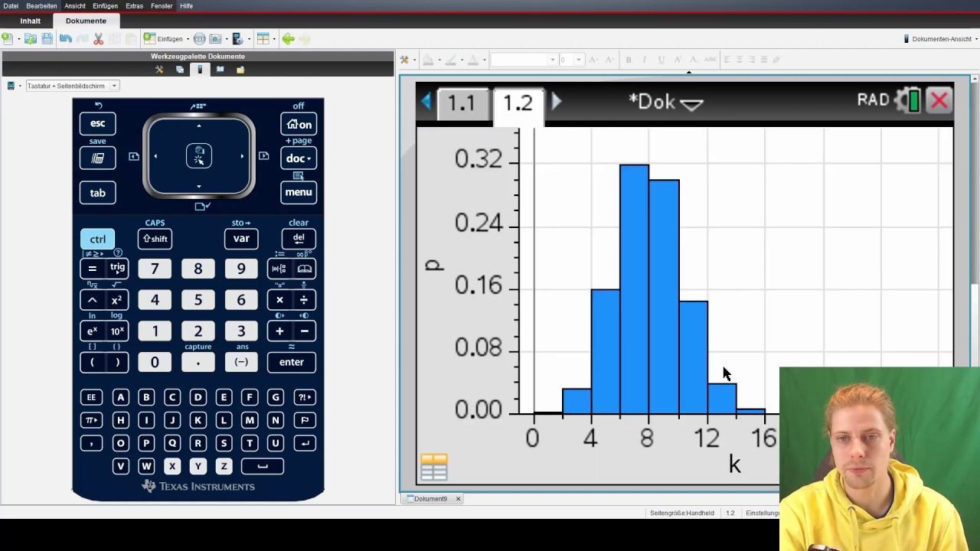Click the number 7 key
Image resolution: width=980 pixels, height=551 pixels.
point(155,269)
